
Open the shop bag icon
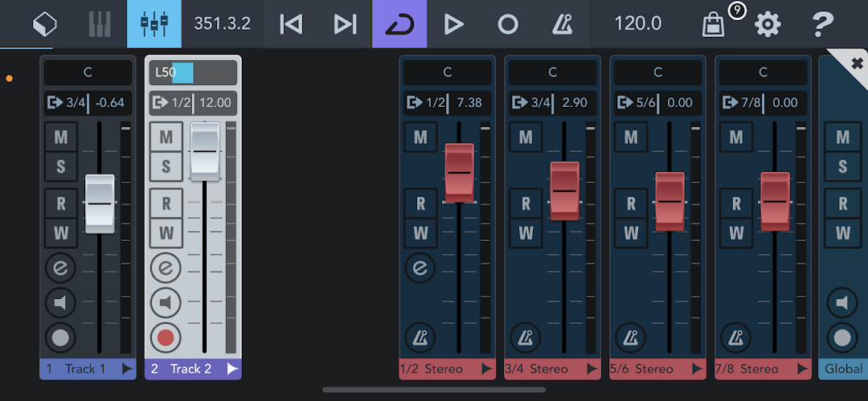713,26
